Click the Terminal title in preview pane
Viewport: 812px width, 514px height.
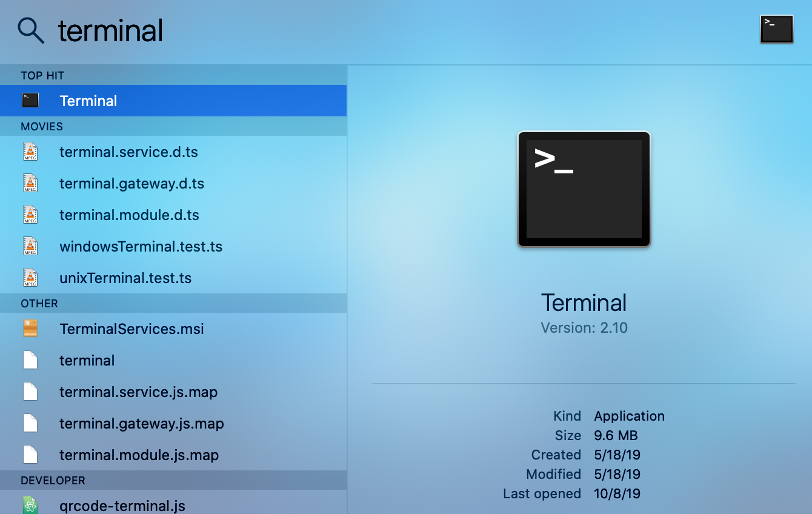(x=584, y=302)
